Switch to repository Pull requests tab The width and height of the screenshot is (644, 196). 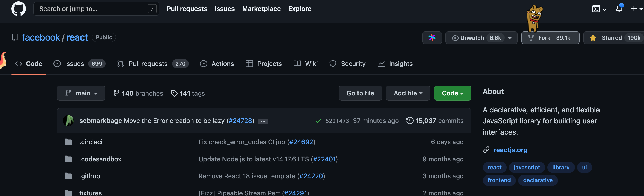[153, 64]
